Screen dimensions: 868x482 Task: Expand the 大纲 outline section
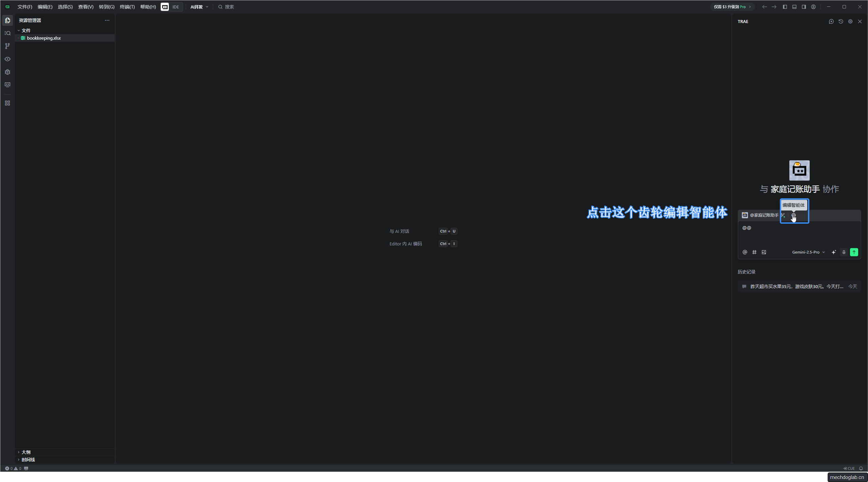(26, 452)
